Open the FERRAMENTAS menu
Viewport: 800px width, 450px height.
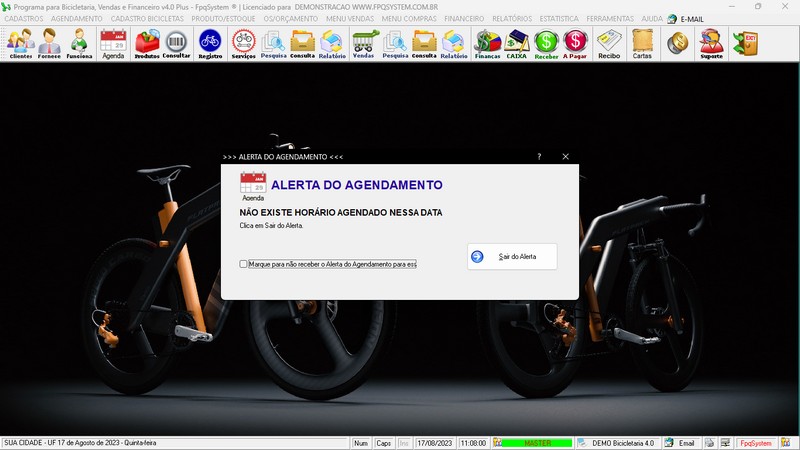(610, 18)
